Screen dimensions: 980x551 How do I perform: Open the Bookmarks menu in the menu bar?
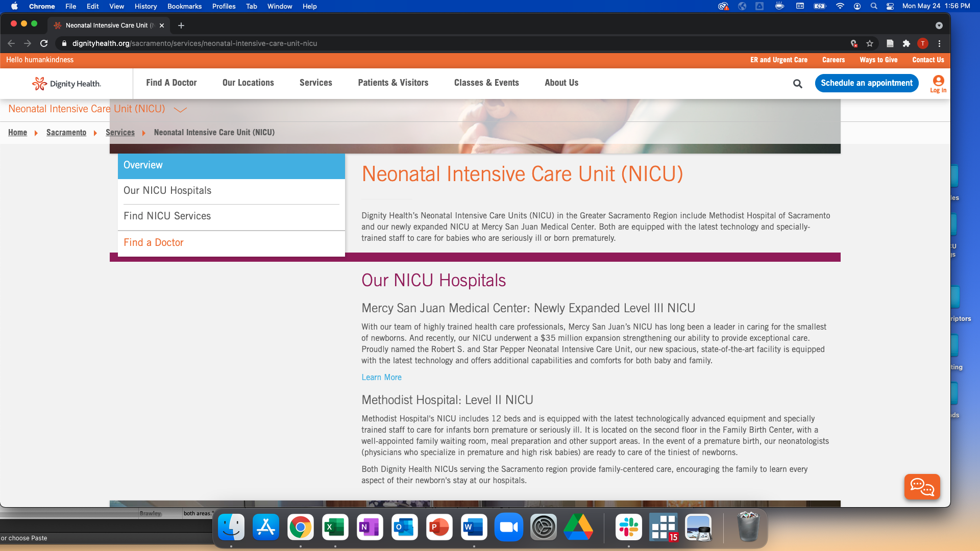coord(184,6)
